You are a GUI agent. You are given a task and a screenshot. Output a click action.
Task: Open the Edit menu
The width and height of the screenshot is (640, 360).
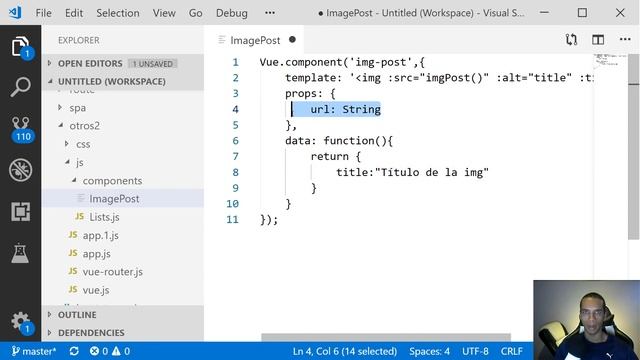click(x=74, y=13)
